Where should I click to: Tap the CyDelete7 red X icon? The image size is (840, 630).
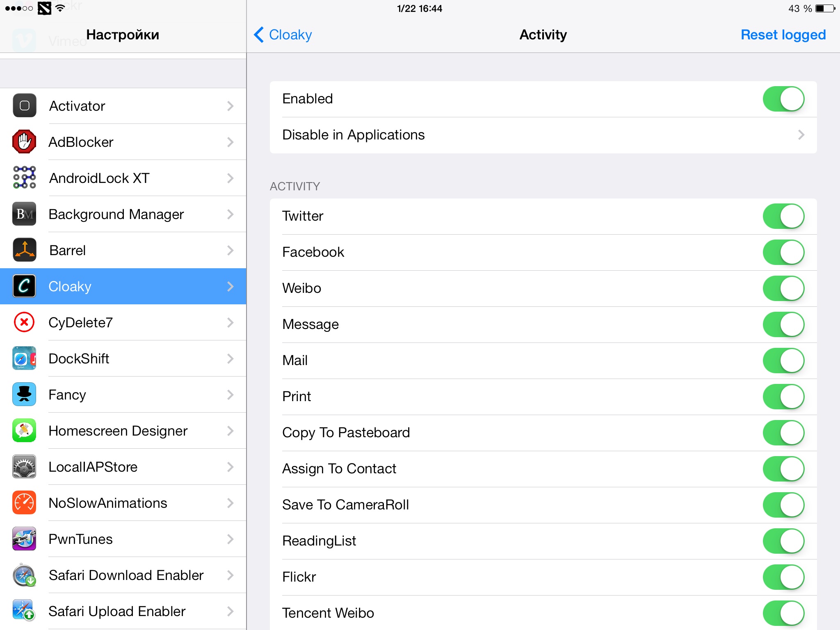click(x=24, y=322)
